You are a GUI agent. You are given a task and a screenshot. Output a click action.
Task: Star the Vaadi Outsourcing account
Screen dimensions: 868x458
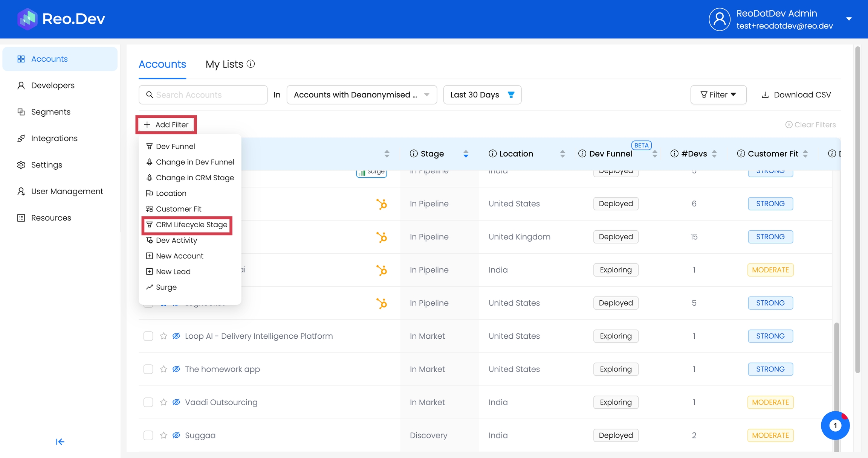(x=164, y=402)
